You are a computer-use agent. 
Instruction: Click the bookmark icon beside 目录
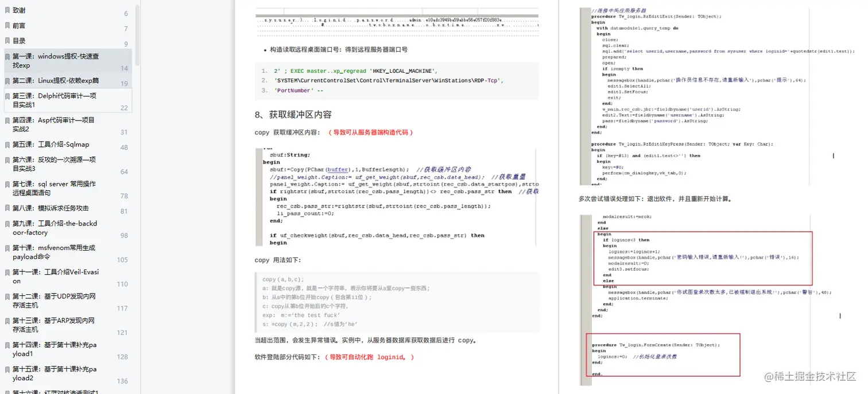(7, 41)
